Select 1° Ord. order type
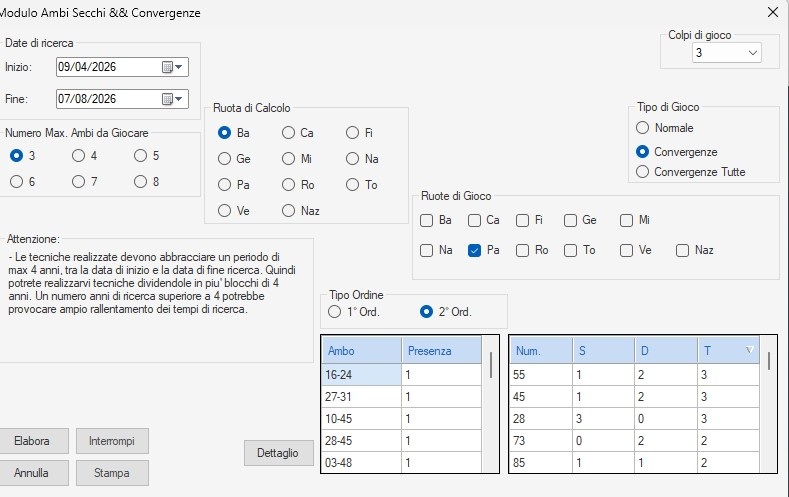The image size is (789, 497). (335, 312)
